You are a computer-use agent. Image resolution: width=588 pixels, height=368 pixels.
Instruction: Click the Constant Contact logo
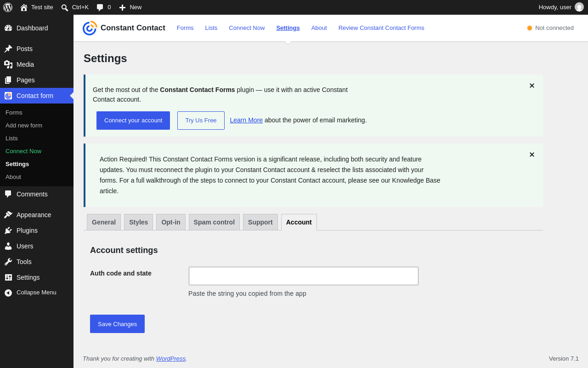click(90, 28)
